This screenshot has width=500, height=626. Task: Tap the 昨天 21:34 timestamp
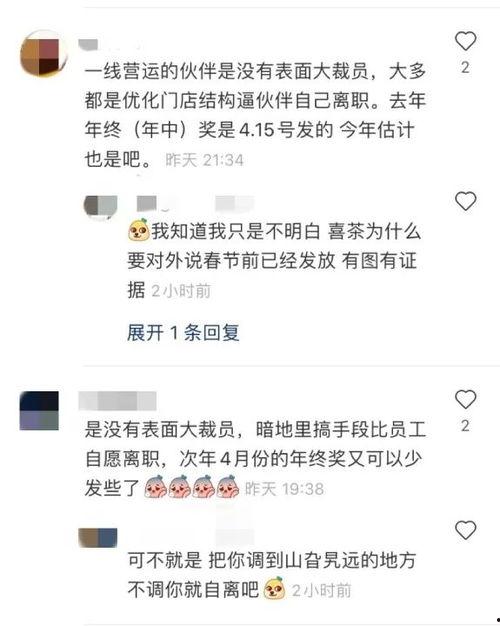(x=204, y=160)
